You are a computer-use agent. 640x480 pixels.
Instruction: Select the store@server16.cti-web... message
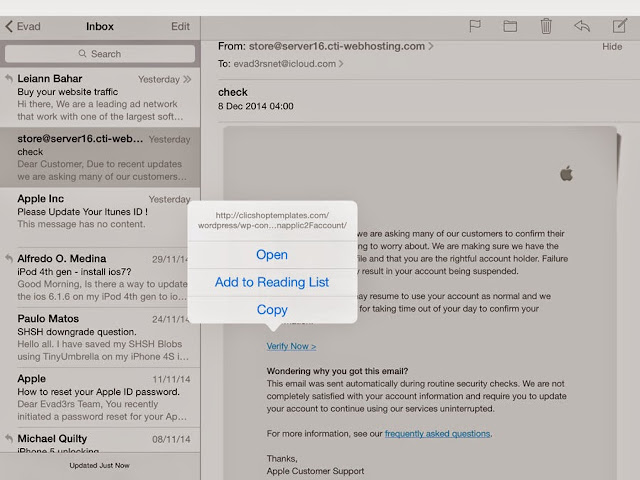click(x=100, y=157)
